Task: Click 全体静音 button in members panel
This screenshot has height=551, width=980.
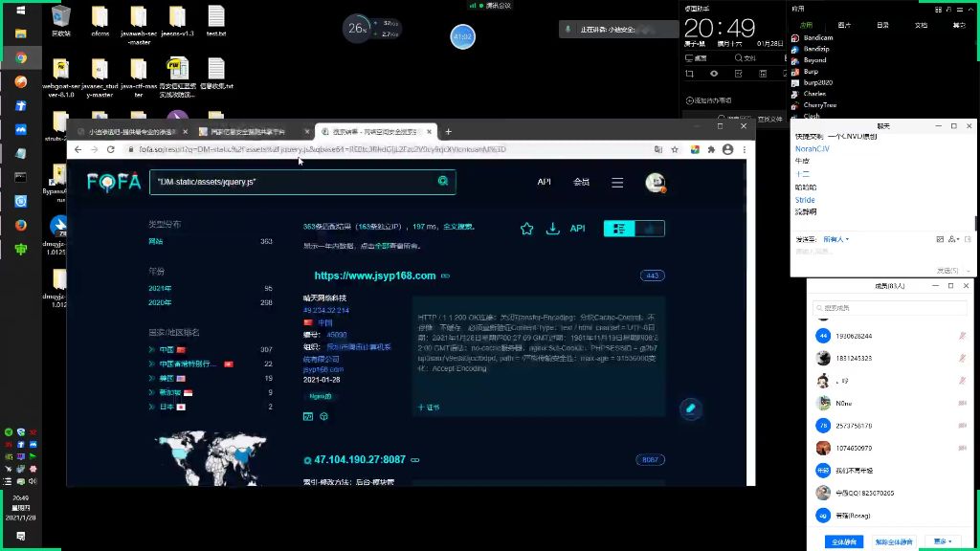Action: (844, 541)
